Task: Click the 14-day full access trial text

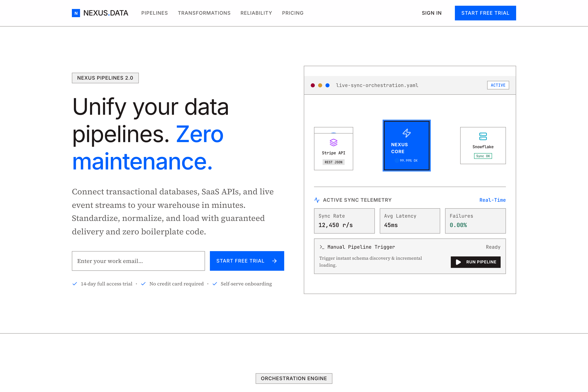Action: [x=107, y=284]
